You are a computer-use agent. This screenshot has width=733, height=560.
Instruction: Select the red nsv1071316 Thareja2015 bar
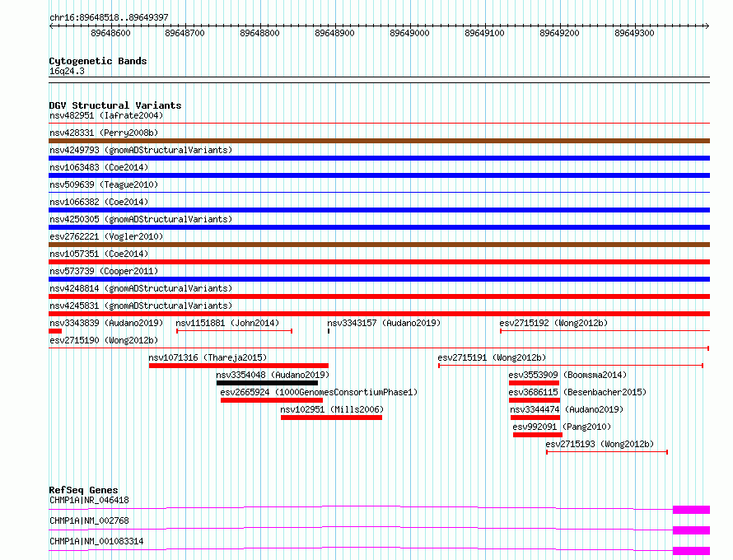tap(238, 366)
